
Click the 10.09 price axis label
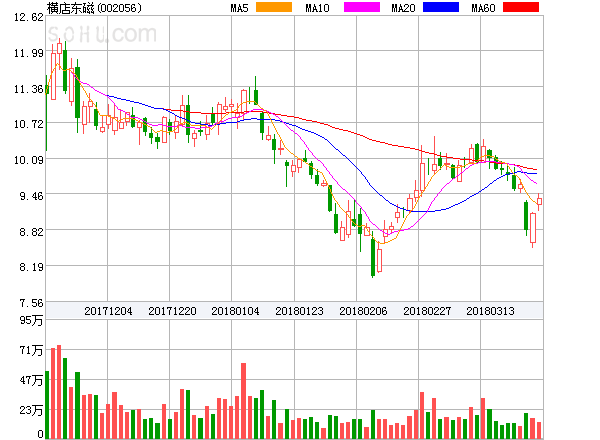point(29,160)
